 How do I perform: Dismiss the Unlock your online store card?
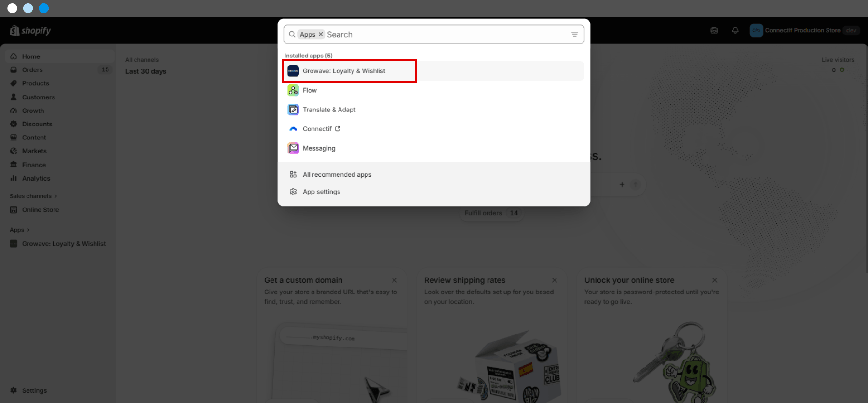click(x=715, y=280)
